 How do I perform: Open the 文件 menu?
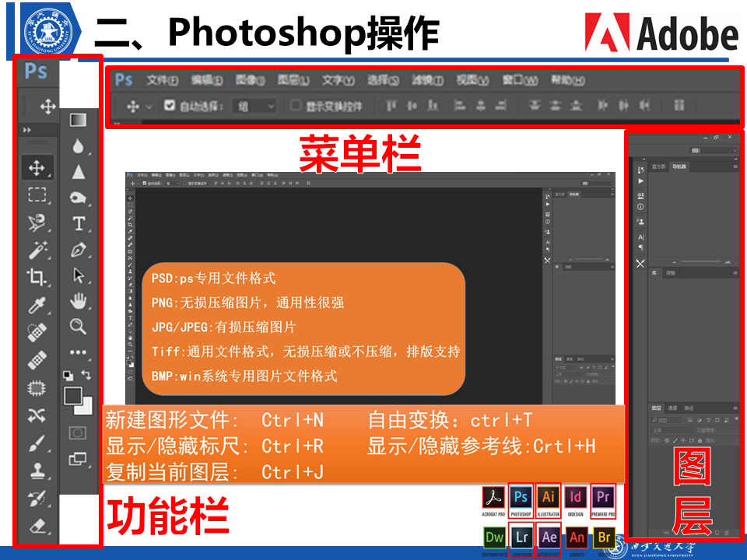click(x=162, y=80)
